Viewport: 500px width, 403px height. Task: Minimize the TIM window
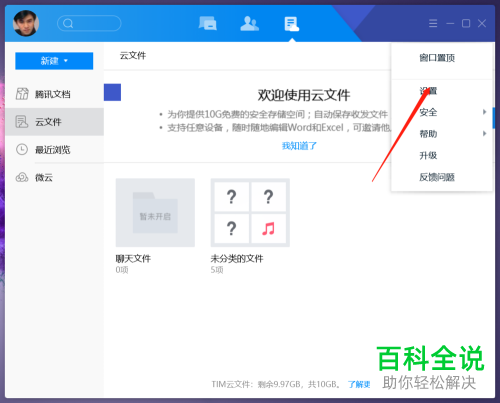click(x=450, y=23)
